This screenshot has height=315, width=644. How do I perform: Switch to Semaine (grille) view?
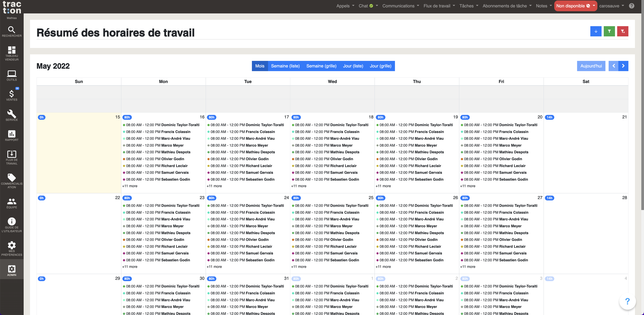[x=321, y=66]
